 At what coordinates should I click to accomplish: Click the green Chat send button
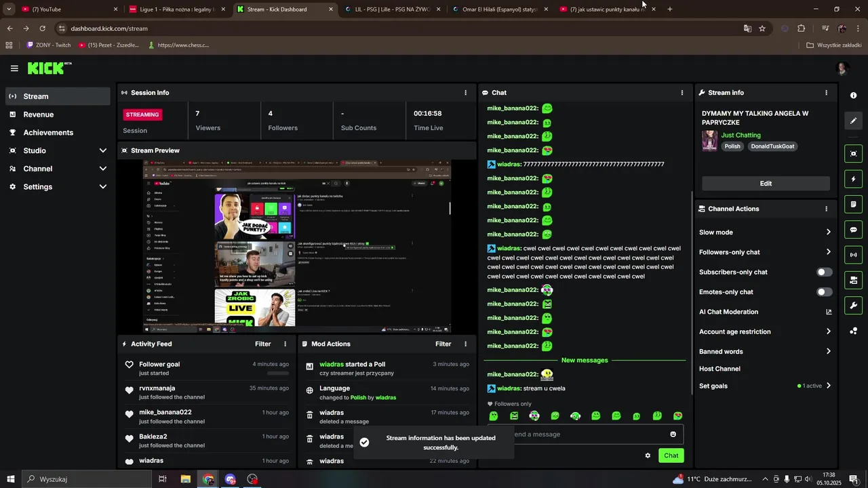(671, 455)
